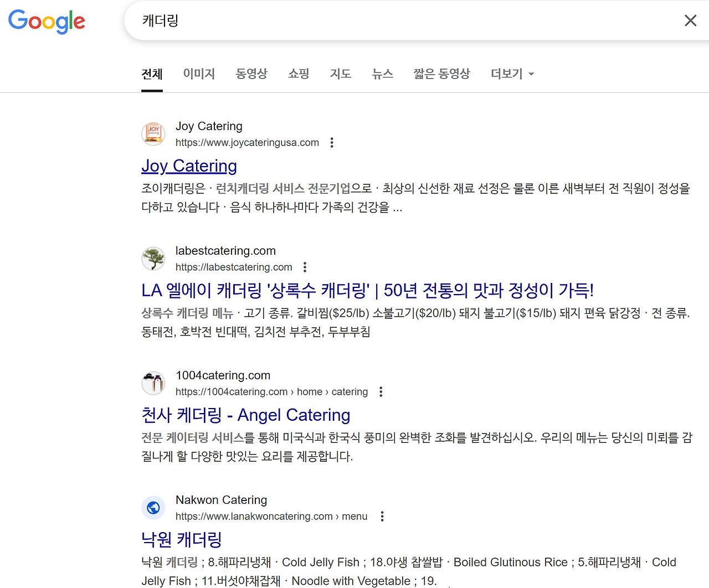Open more options for Joy Catering result
The height and width of the screenshot is (588, 709).
click(332, 143)
